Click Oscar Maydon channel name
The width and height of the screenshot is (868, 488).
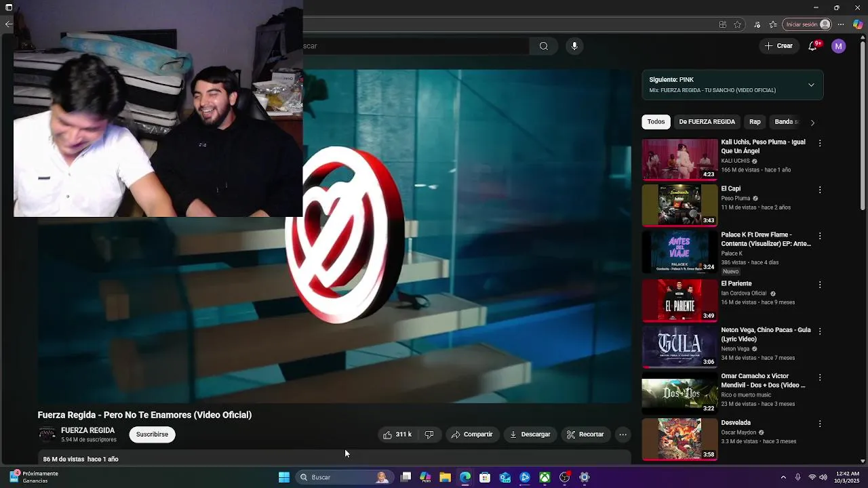click(x=738, y=432)
